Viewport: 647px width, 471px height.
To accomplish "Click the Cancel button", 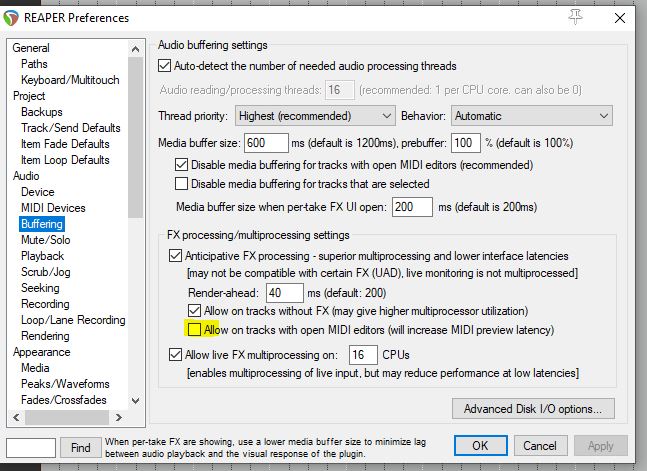I will point(540,446).
